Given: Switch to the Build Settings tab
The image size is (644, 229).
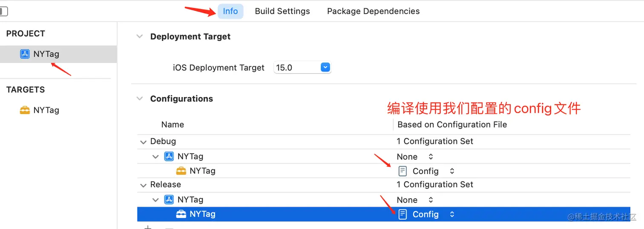Looking at the screenshot, I should (x=282, y=11).
